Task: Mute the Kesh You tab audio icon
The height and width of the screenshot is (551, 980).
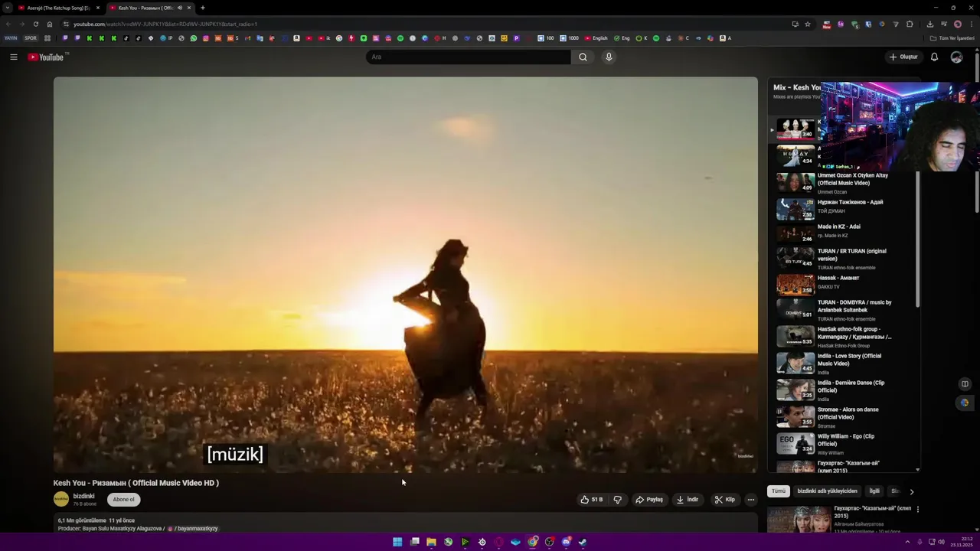Action: click(180, 8)
